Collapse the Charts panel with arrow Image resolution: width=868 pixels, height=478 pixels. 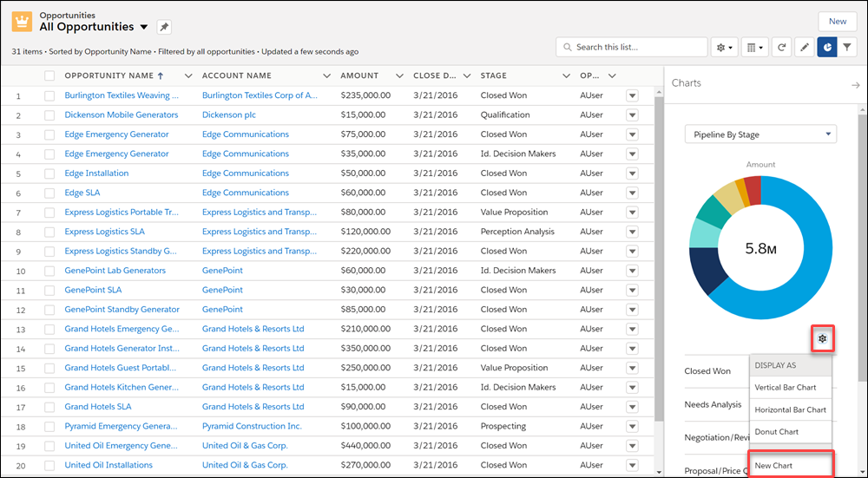(855, 85)
